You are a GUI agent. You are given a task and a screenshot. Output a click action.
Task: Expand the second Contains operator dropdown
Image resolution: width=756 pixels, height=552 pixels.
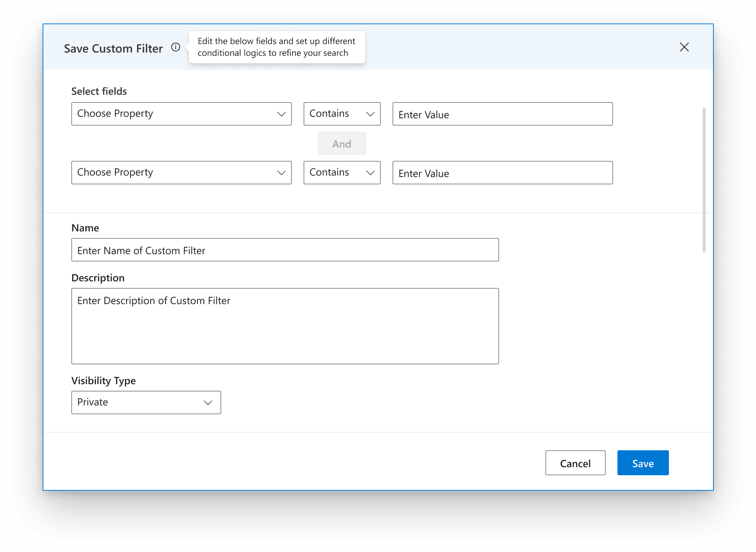(x=342, y=173)
